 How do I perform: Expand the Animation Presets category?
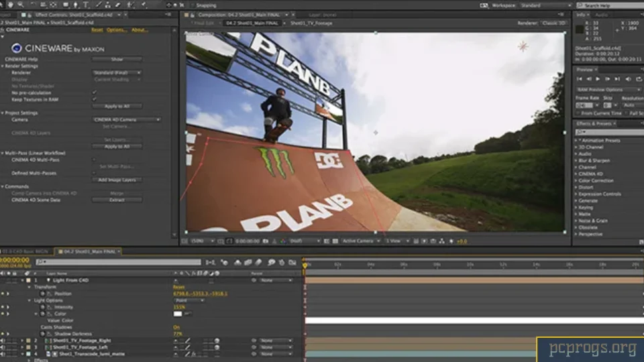point(576,140)
